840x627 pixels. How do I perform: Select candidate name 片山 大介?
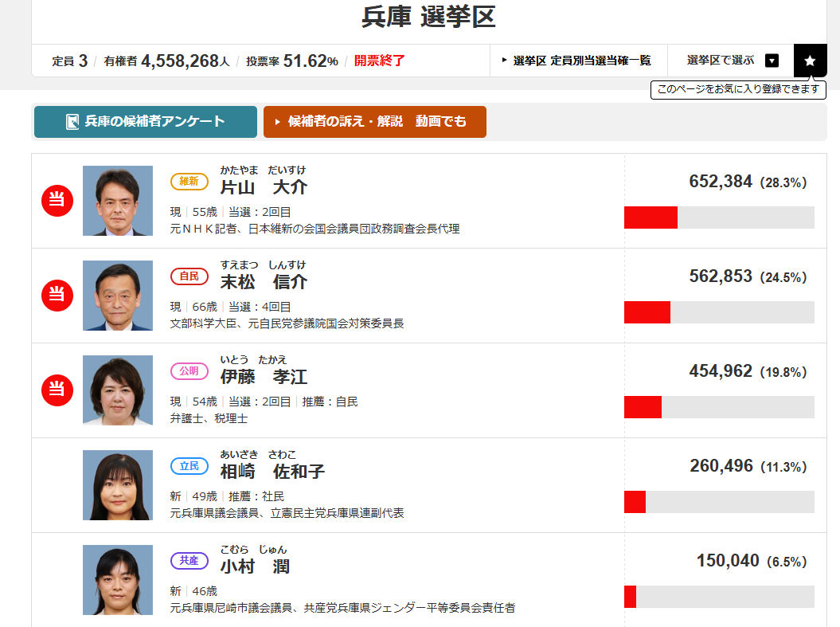(x=264, y=187)
